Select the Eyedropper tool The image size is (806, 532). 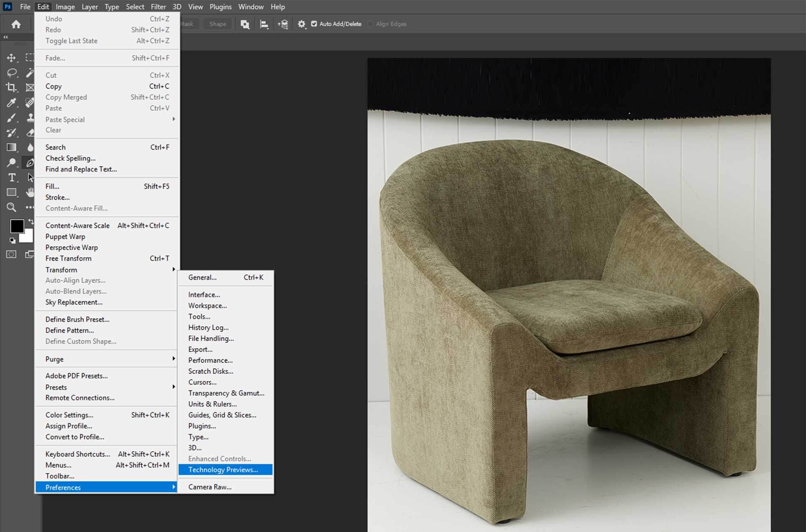click(x=11, y=102)
